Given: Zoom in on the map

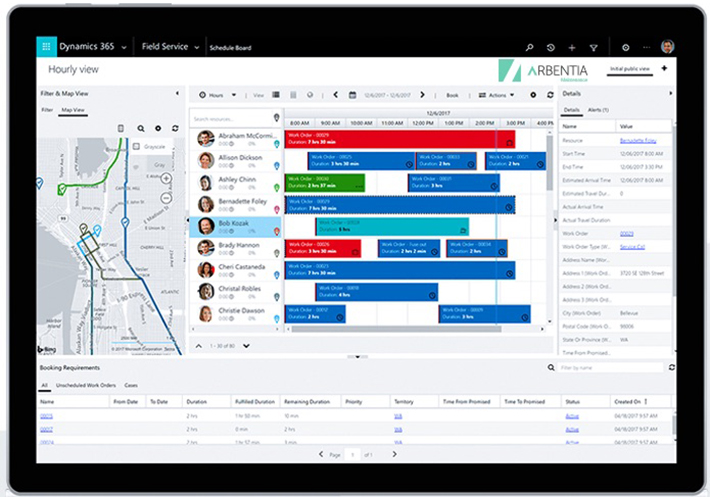Looking at the screenshot, I should 166,178.
